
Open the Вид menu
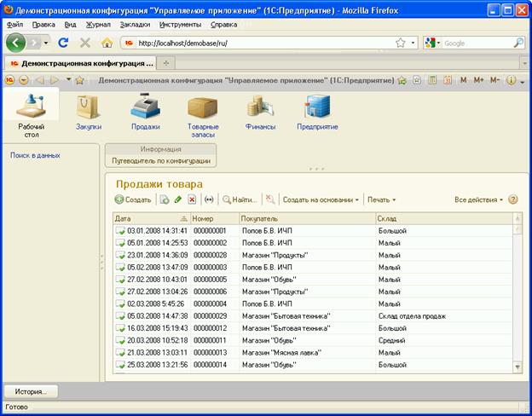(x=70, y=25)
